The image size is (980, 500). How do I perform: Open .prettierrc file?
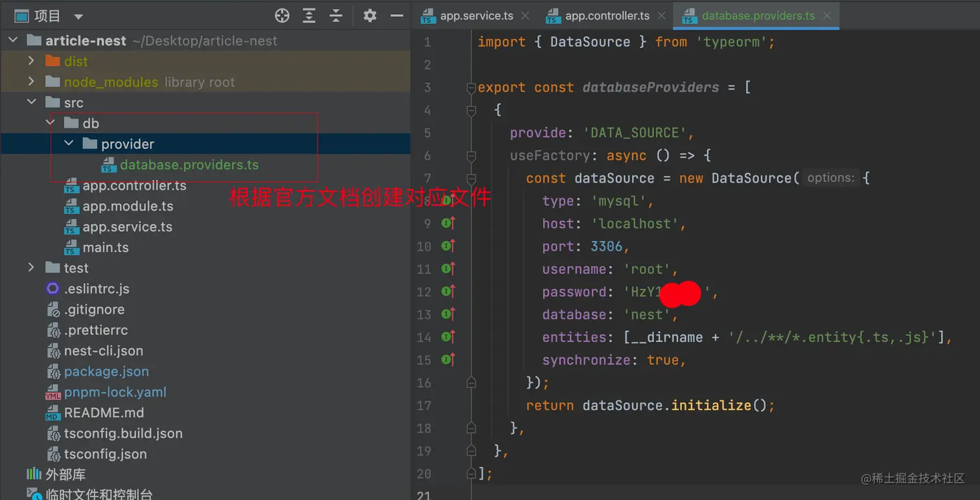(x=96, y=330)
